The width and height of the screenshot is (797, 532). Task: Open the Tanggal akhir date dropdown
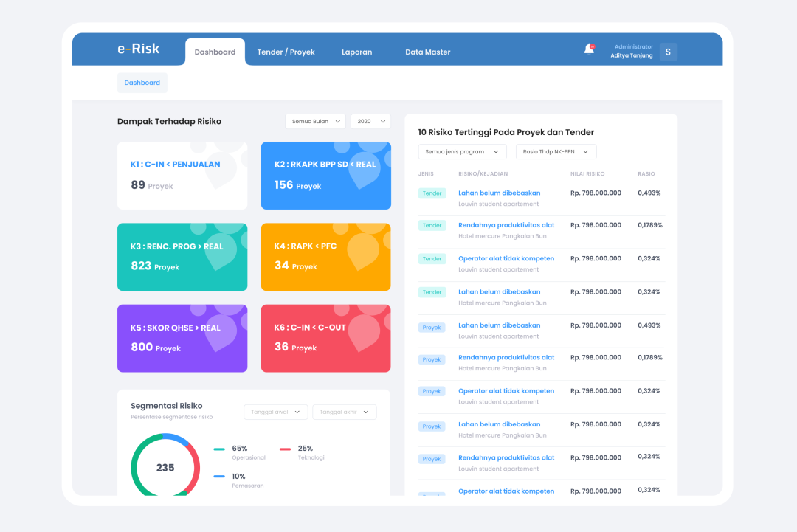tap(344, 412)
